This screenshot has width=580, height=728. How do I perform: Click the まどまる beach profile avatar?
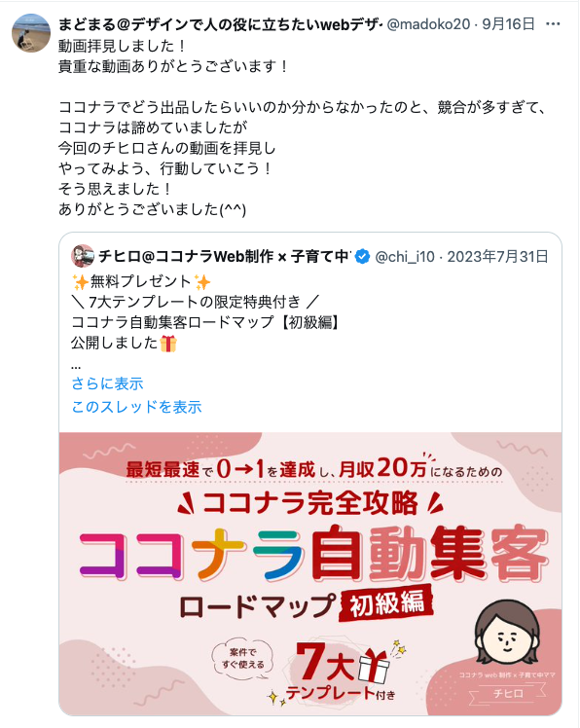[30, 33]
